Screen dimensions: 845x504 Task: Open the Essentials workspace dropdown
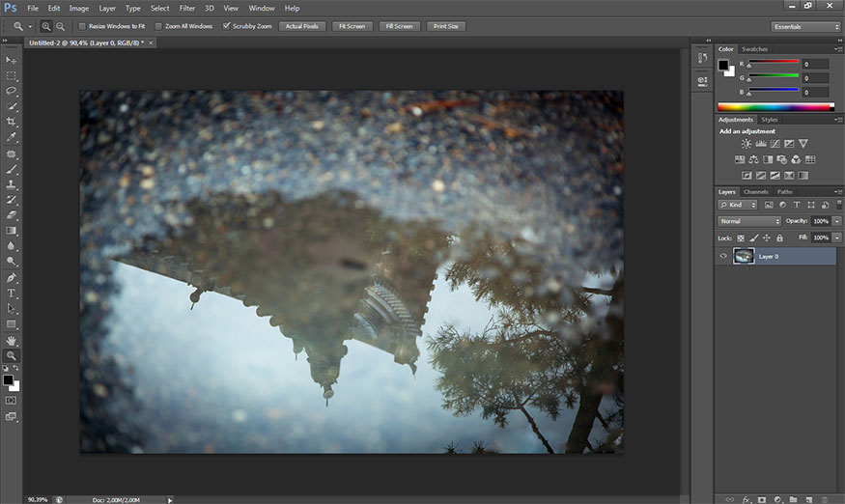(x=806, y=26)
